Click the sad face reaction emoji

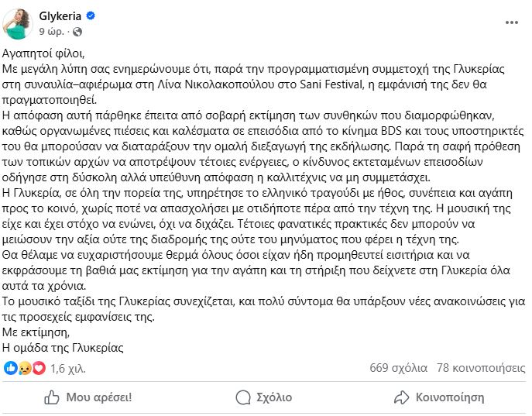click(x=24, y=368)
